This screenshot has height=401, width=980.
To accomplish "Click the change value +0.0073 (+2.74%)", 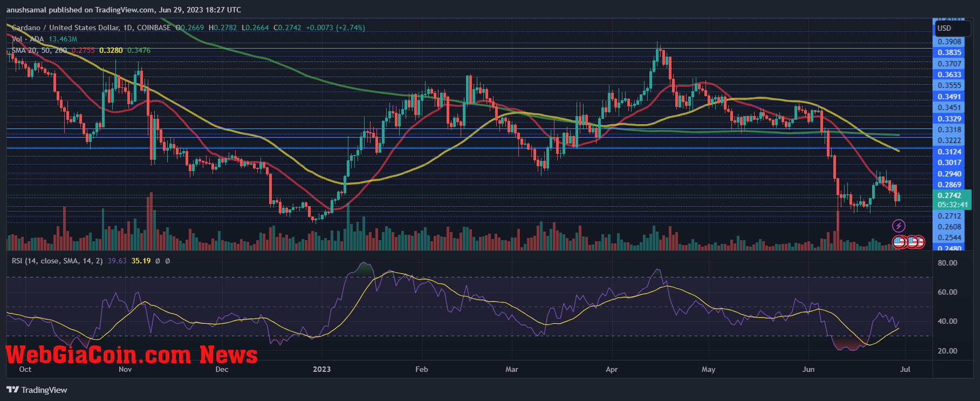I will [335, 28].
